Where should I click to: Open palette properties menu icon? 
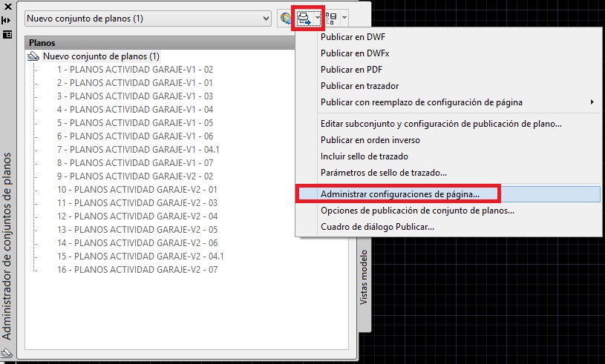pos(7,34)
